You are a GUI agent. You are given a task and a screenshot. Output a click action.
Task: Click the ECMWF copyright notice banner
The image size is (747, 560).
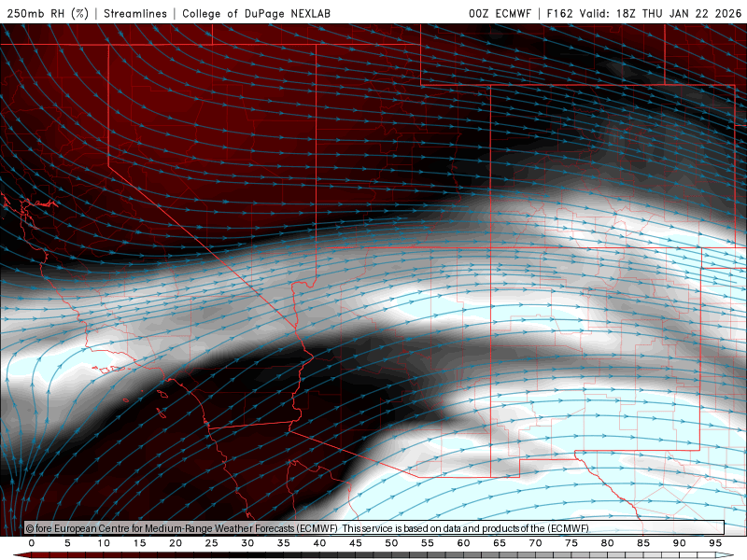point(374,528)
